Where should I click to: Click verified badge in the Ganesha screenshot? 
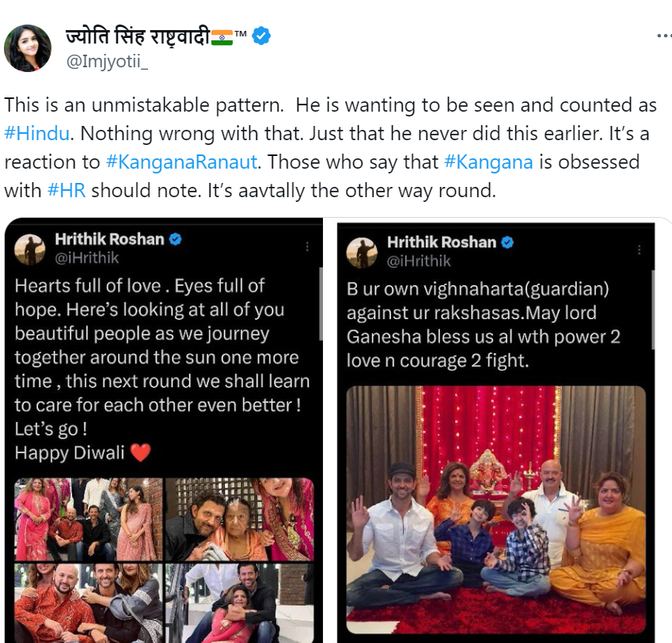(x=507, y=242)
